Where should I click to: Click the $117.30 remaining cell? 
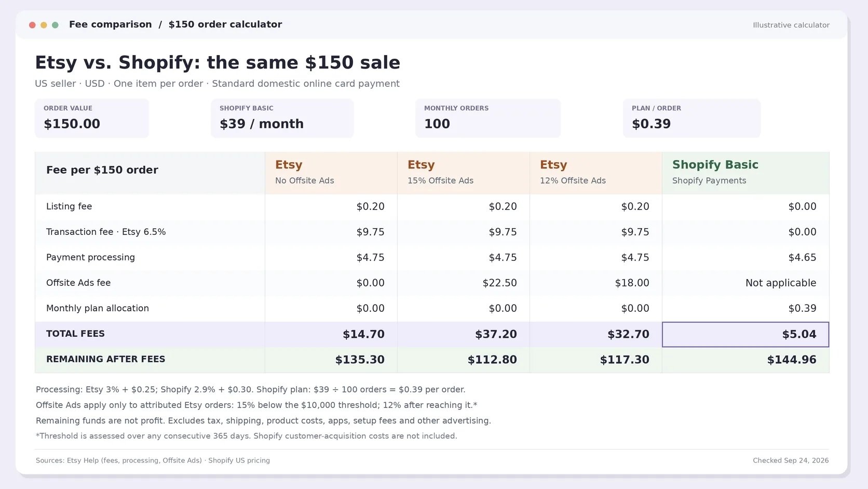(x=596, y=360)
